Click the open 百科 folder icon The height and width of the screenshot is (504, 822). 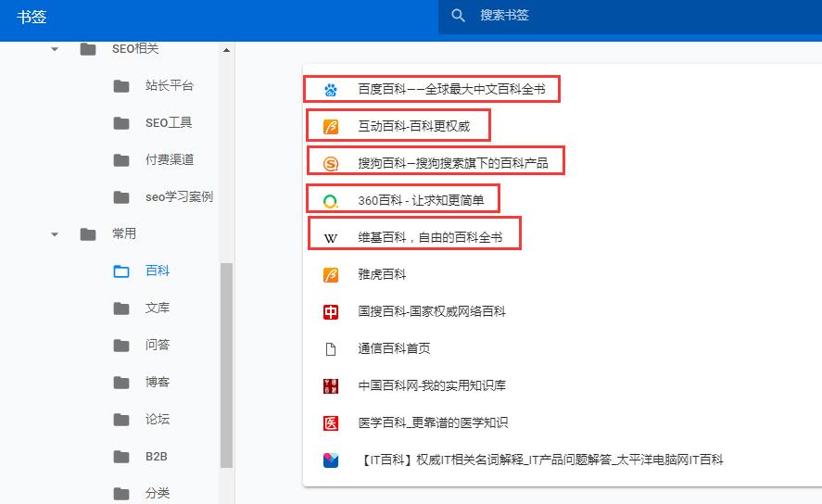click(121, 271)
